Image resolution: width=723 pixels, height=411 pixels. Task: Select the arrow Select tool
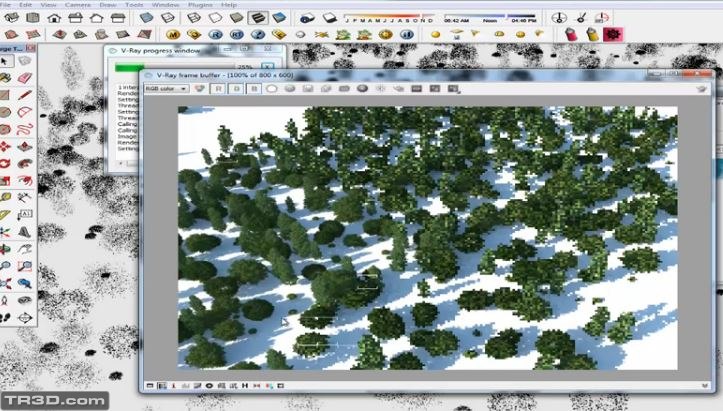click(x=6, y=61)
